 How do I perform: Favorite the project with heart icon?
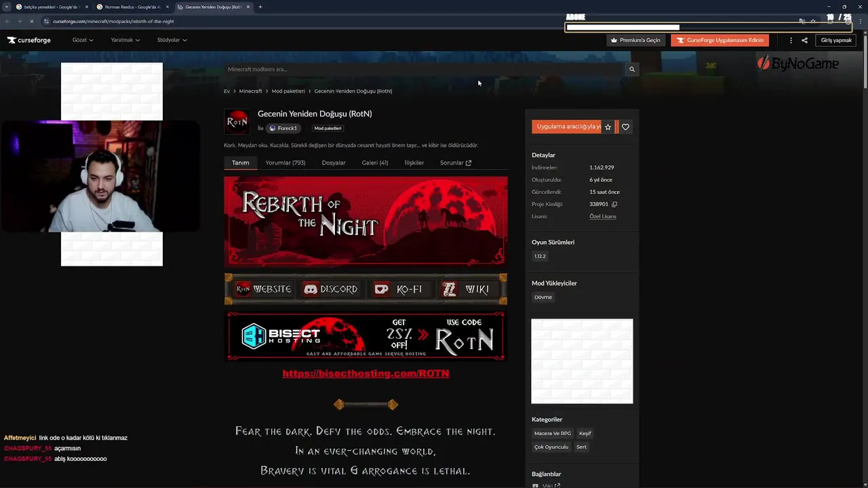click(625, 127)
